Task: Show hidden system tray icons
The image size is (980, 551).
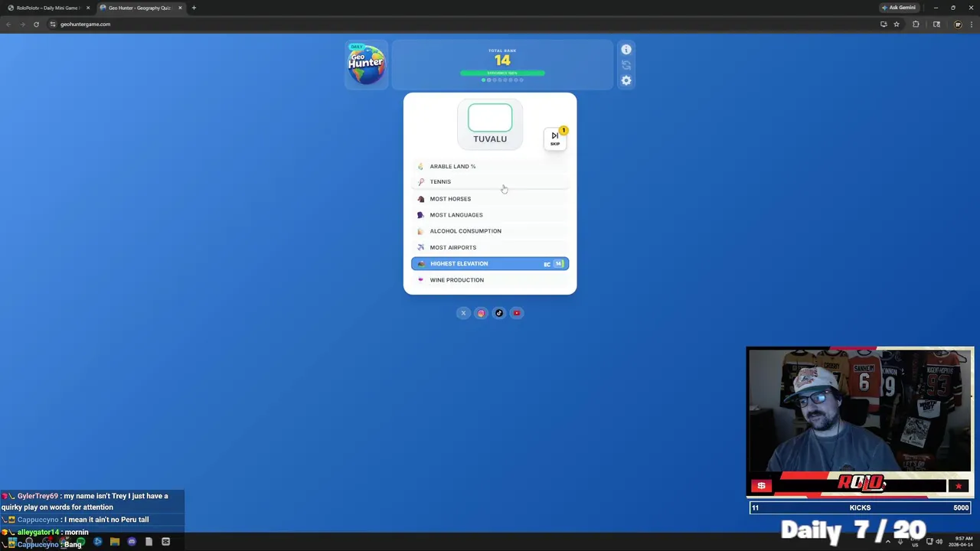Action: click(x=888, y=542)
